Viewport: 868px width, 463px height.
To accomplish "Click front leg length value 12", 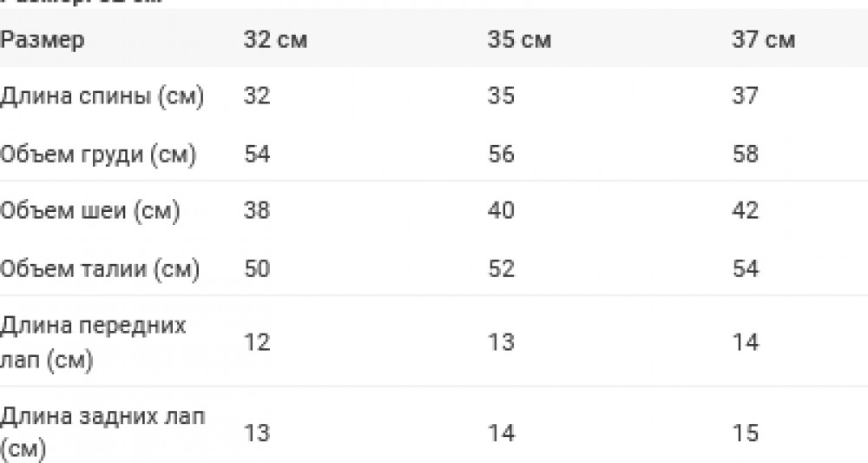I will pos(257,342).
